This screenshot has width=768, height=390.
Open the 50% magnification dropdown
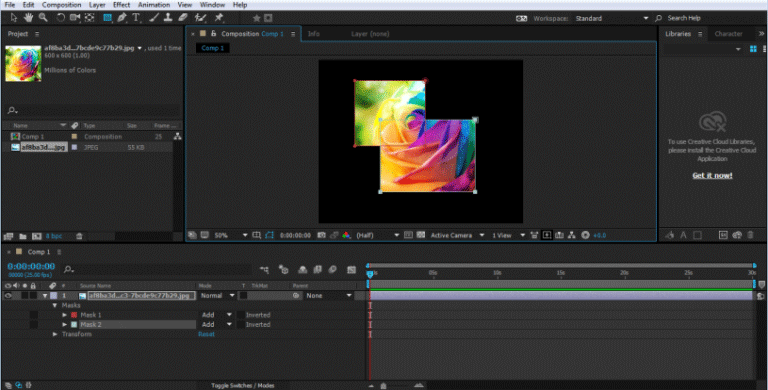pyautogui.click(x=231, y=235)
